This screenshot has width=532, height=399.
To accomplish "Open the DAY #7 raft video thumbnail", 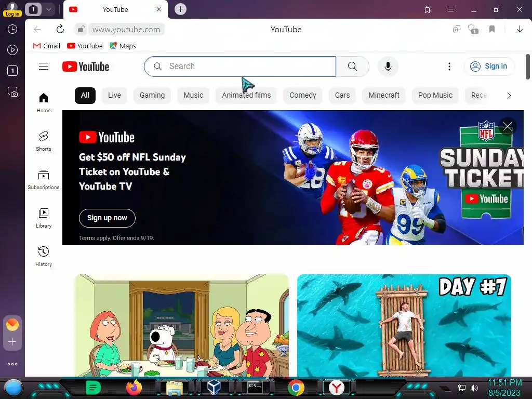I will (x=404, y=325).
